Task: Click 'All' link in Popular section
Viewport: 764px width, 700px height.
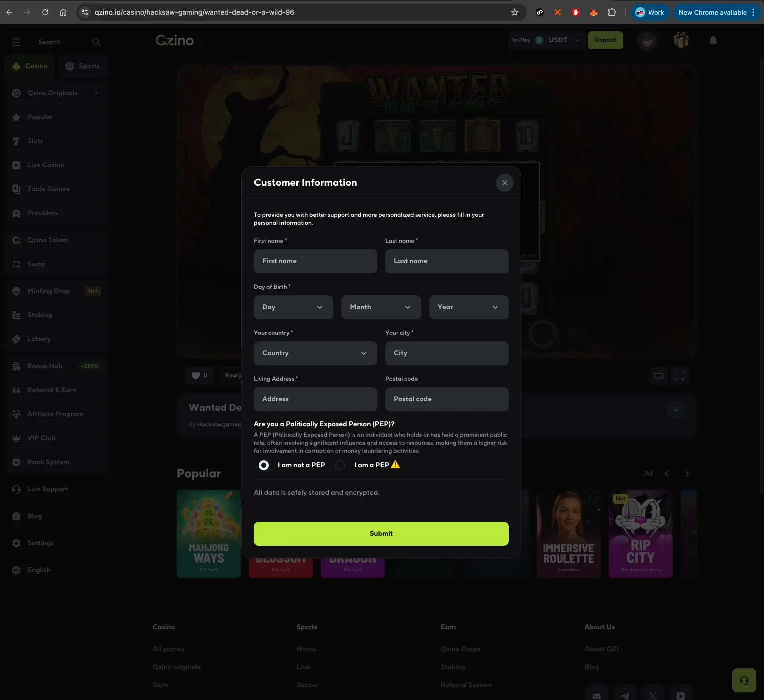Action: coord(648,474)
